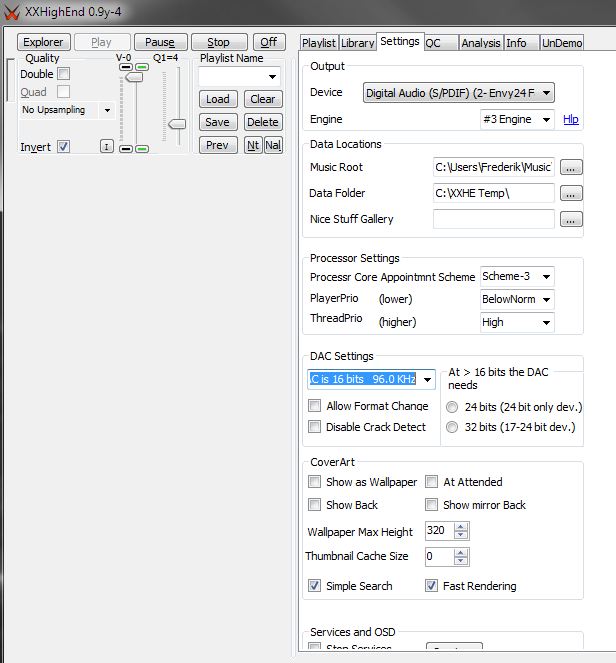
Task: Browse for the Music Root folder
Action: coord(571,167)
